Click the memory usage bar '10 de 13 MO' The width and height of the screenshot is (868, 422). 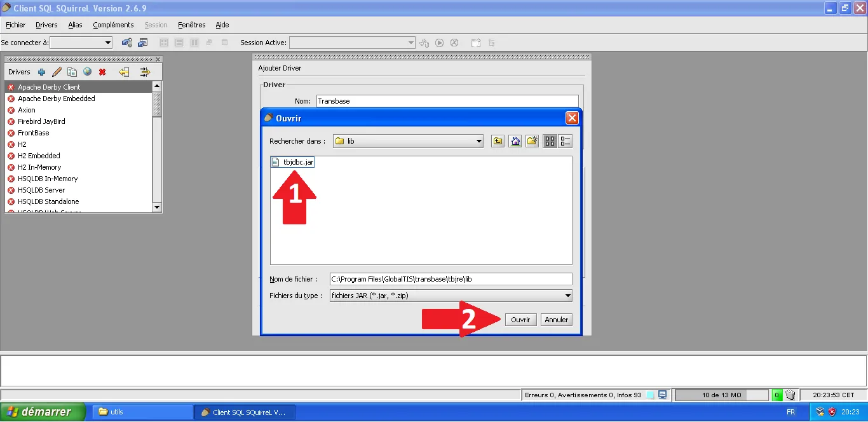721,395
